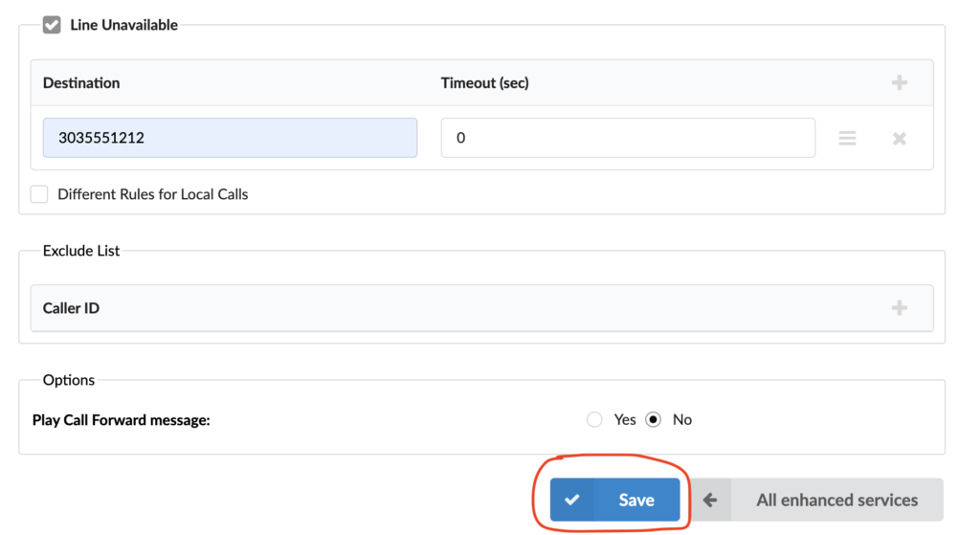Click the Timeout seconds input field

[x=628, y=138]
